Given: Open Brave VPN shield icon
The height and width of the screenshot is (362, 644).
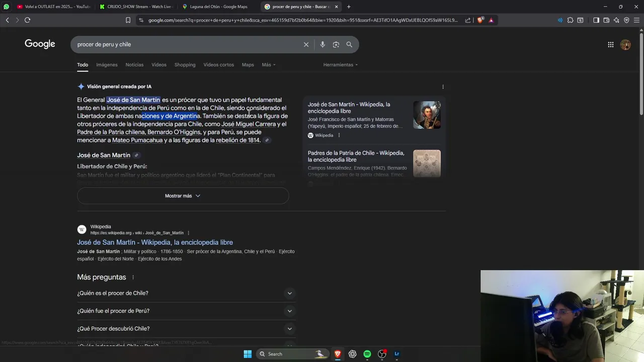Looking at the screenshot, I should pos(626,20).
